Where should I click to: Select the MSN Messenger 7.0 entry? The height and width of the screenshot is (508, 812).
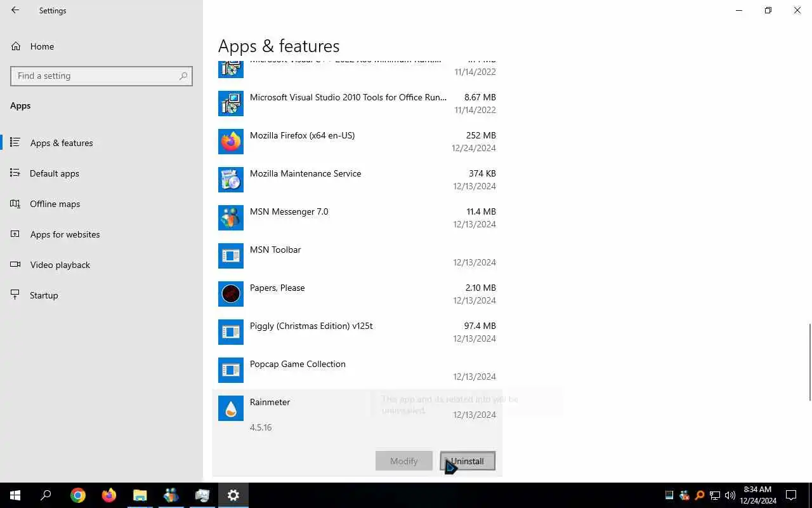pos(357,218)
